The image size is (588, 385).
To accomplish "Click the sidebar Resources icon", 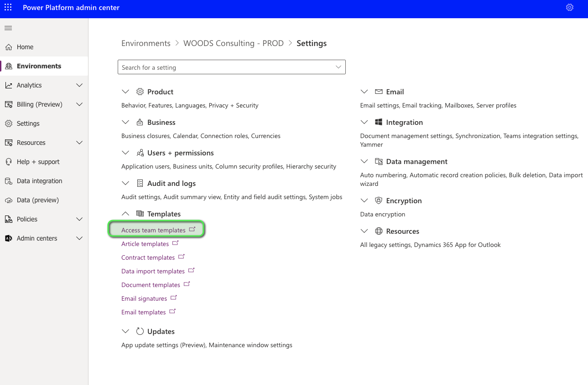I will point(8,143).
